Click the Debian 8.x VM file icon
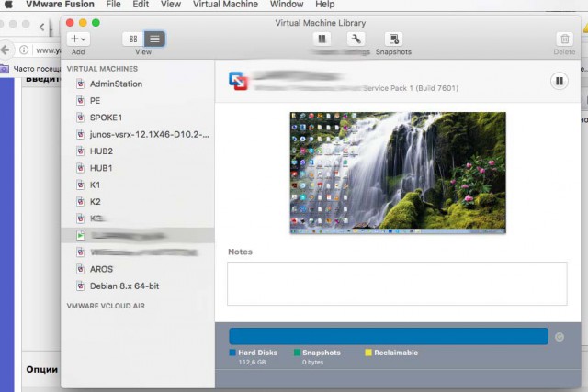The width and height of the screenshot is (588, 392). click(x=80, y=286)
